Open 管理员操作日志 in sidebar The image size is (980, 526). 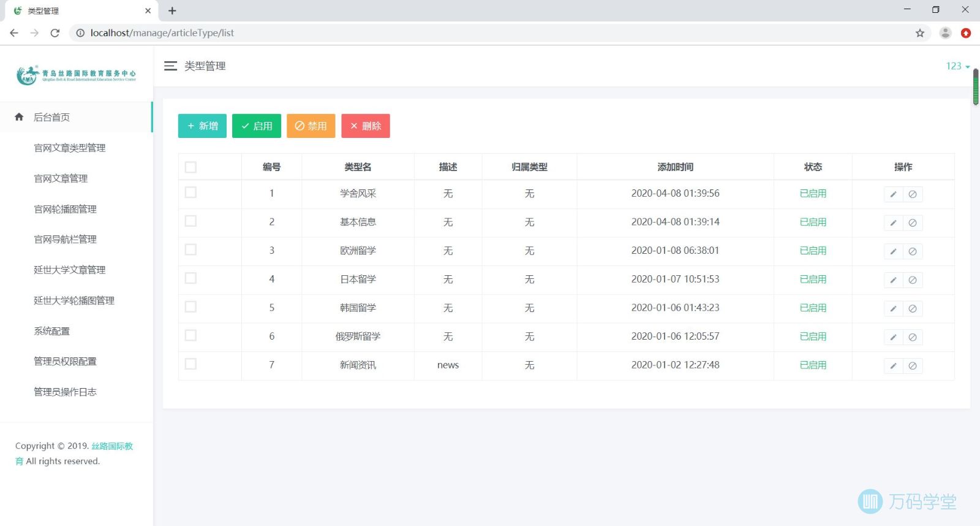click(x=65, y=392)
